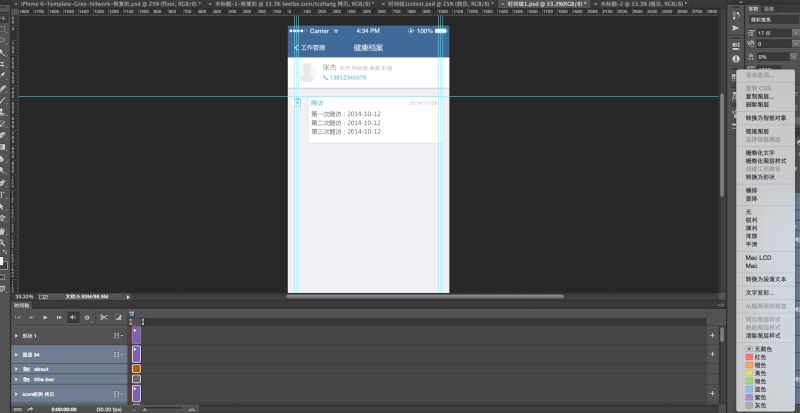Select Mac LCD anti-aliasing option
Screen dimensions: 800x413
click(758, 258)
